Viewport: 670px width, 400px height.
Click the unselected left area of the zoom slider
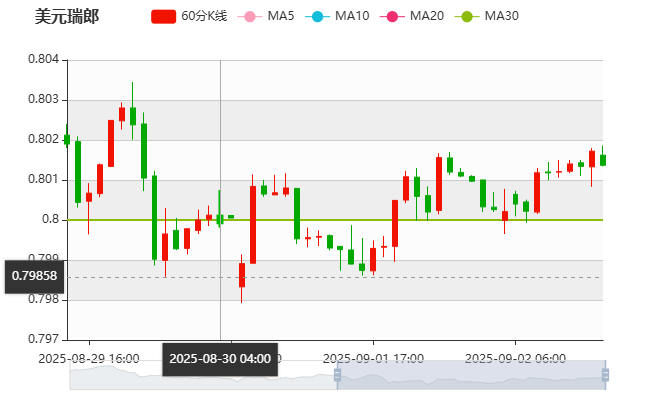(x=200, y=377)
